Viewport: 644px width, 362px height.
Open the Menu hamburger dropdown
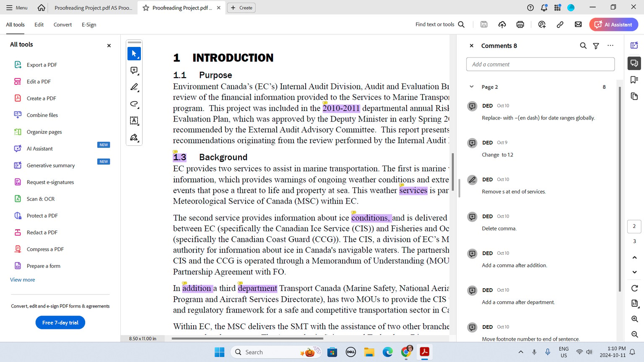coord(17,8)
